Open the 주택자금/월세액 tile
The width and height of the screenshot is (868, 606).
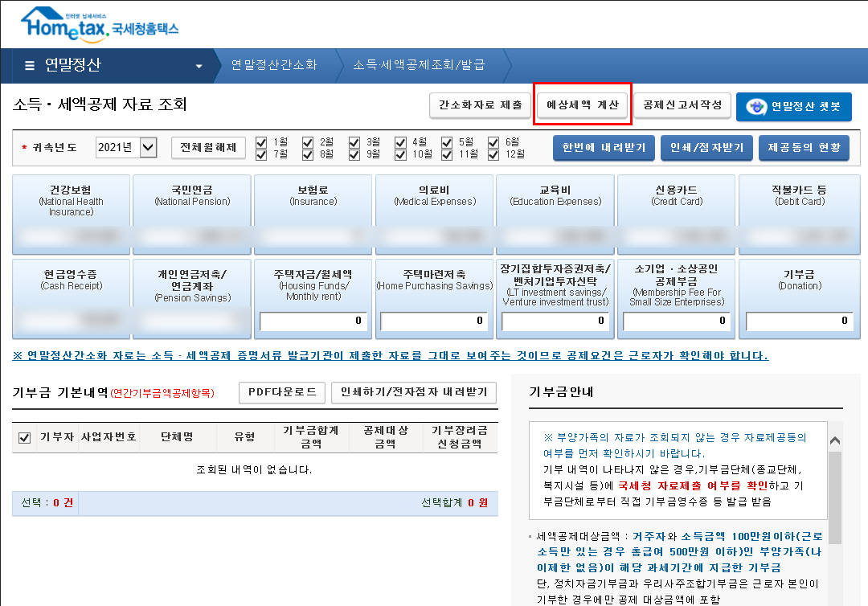pos(313,299)
